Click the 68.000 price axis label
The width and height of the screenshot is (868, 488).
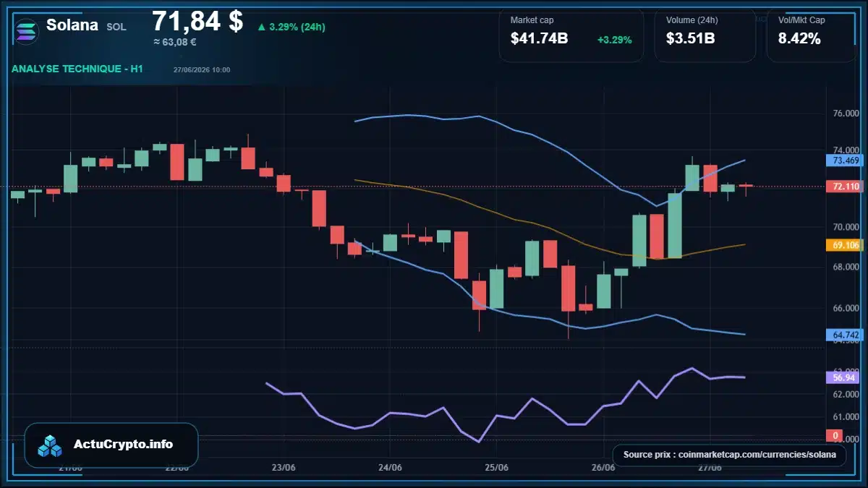click(846, 267)
